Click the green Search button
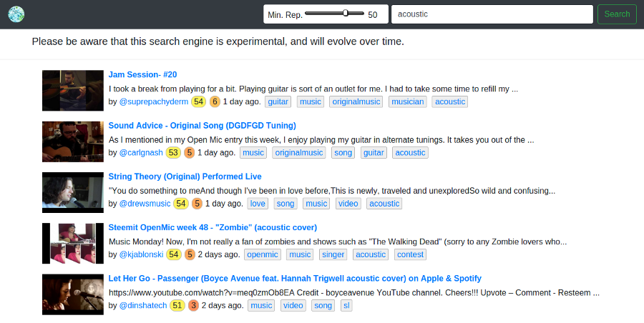644x323 pixels. [x=617, y=14]
